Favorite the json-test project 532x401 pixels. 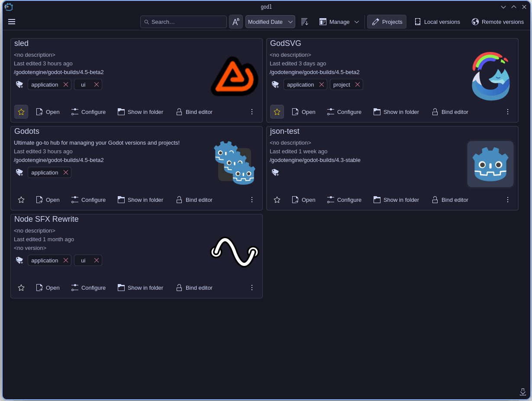point(277,200)
